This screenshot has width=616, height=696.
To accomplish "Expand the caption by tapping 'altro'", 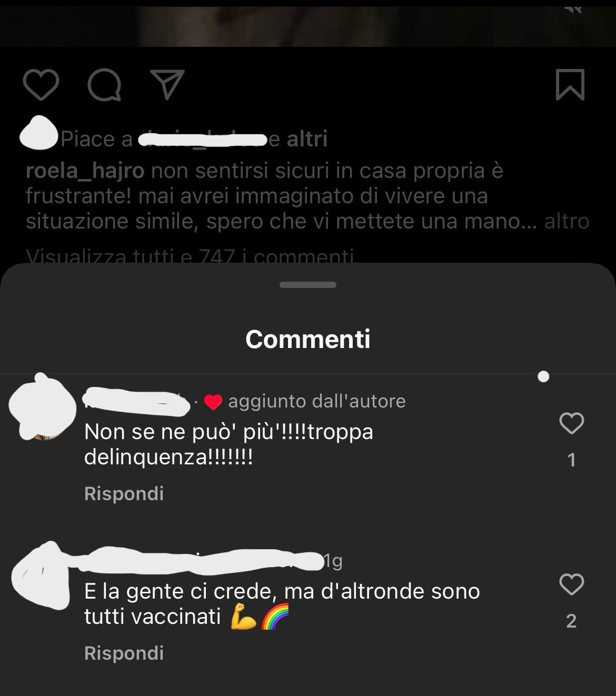I will point(567,221).
